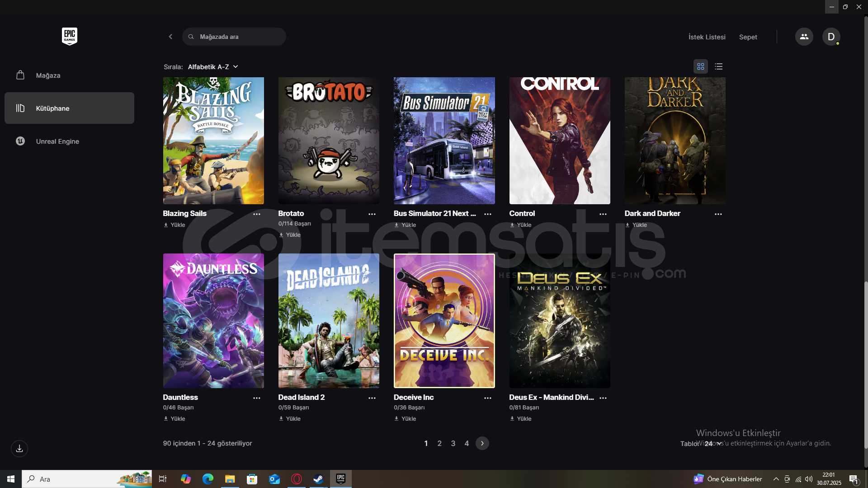Open Dark and Darker three-dot menu
Screen dimensions: 868x488
click(x=718, y=214)
